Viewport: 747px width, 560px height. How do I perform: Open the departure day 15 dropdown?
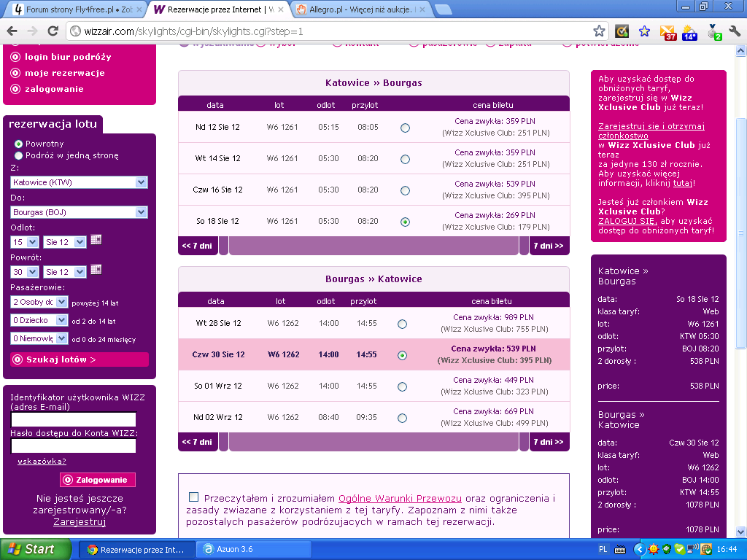click(24, 242)
